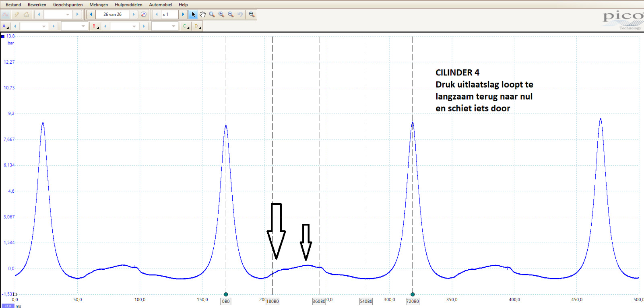Go to previous waveform buffer
The height and width of the screenshot is (308, 644).
pos(91,15)
